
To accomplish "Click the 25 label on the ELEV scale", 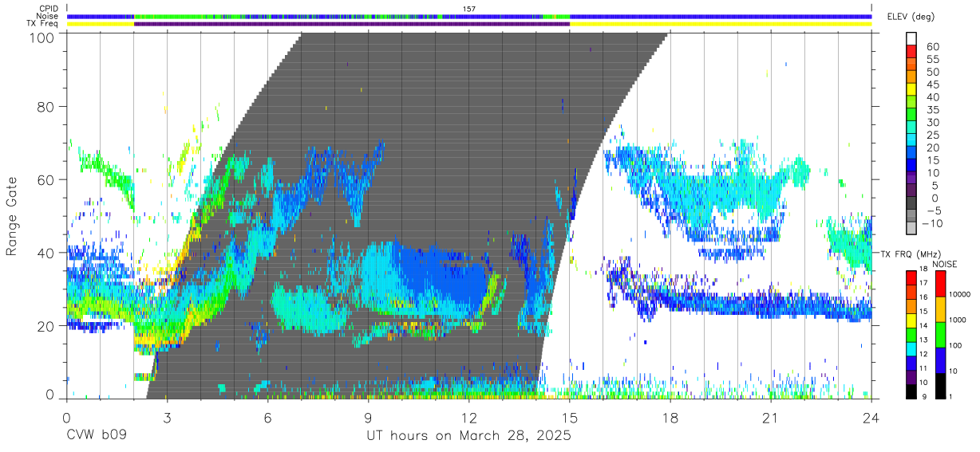I will 933,136.
